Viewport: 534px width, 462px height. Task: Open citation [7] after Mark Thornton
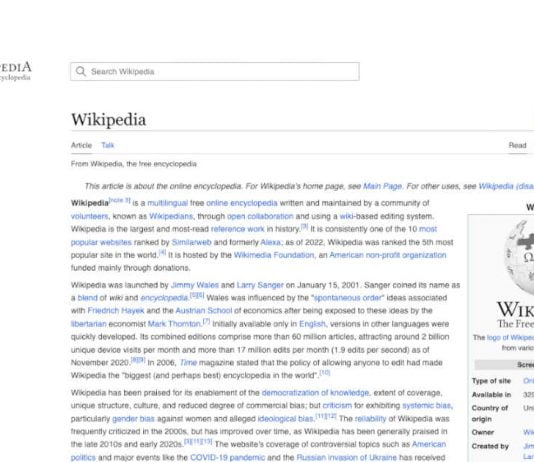(x=206, y=321)
